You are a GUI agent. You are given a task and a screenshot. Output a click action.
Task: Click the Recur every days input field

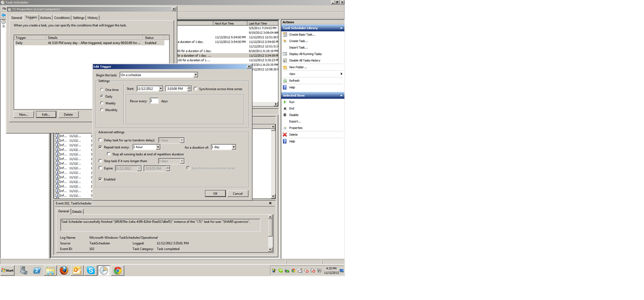click(154, 101)
